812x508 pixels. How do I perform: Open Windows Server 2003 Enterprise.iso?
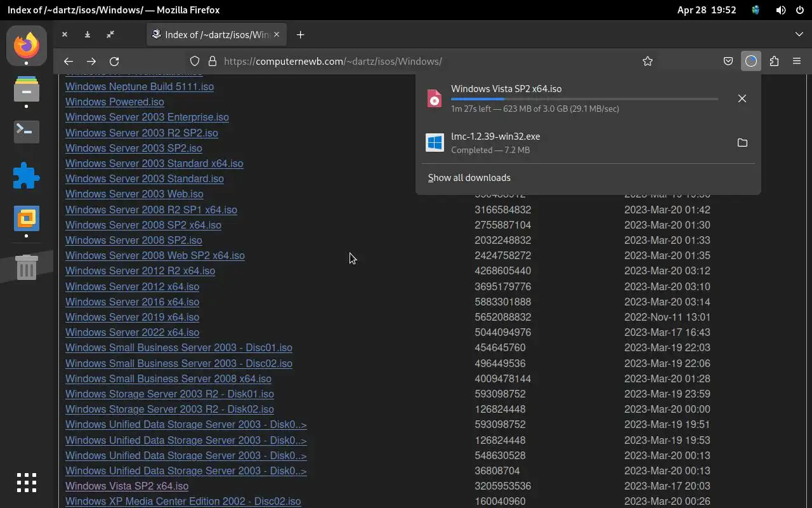(x=147, y=117)
